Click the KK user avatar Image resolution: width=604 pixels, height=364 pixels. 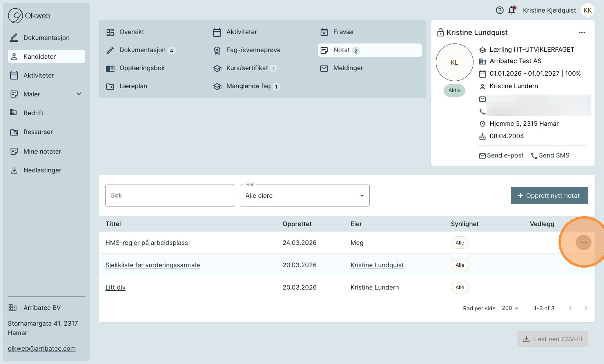pyautogui.click(x=587, y=11)
